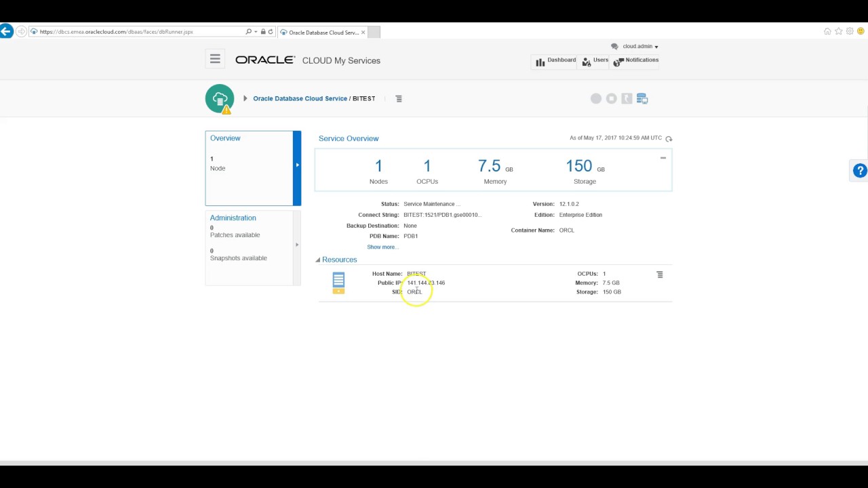The image size is (868, 488).
Task: Refresh the page from the address bar
Action: [271, 32]
